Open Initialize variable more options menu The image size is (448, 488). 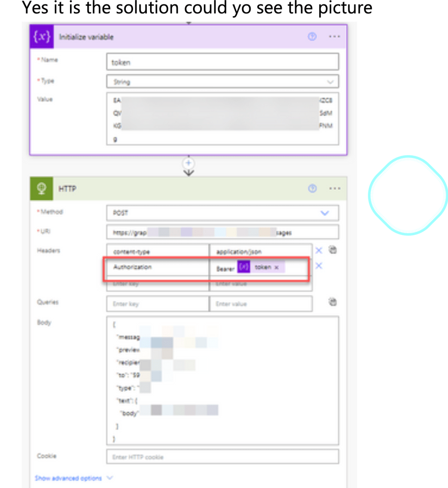(x=335, y=37)
